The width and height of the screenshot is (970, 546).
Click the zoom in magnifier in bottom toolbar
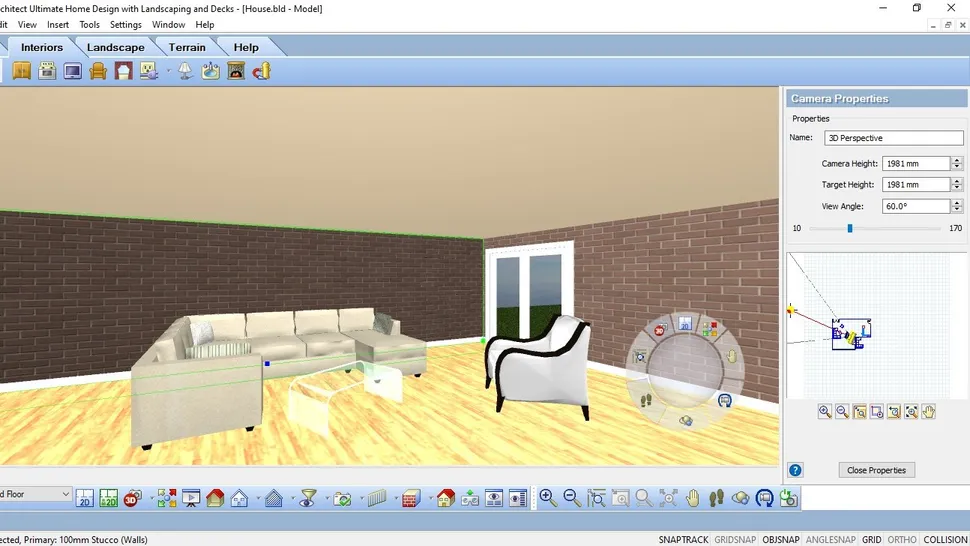(x=548, y=498)
